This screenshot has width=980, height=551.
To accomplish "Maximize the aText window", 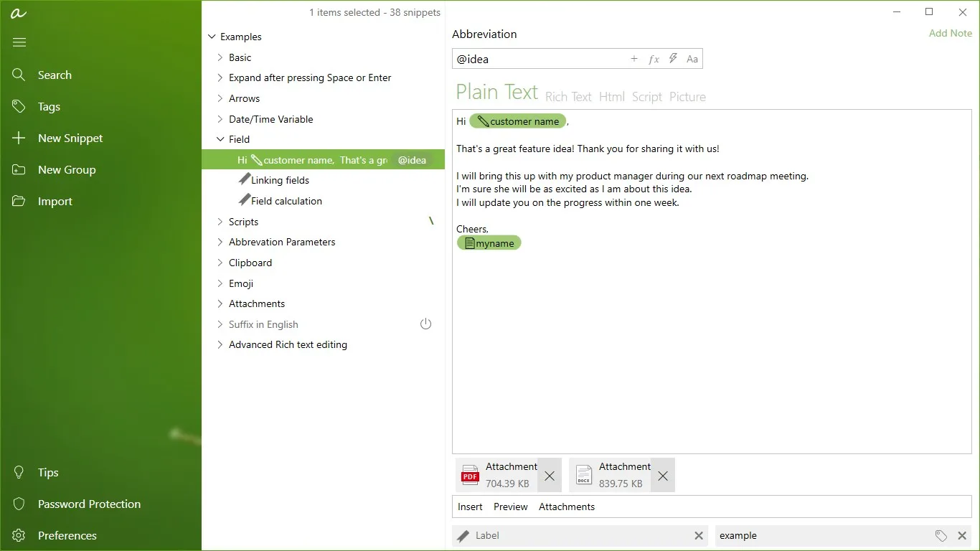I will [929, 12].
